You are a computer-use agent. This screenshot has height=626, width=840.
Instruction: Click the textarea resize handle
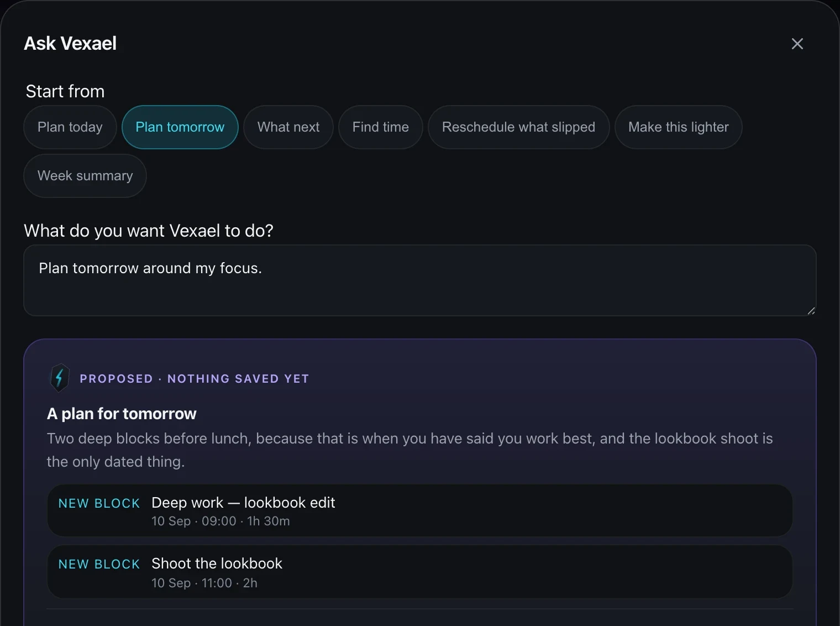811,311
